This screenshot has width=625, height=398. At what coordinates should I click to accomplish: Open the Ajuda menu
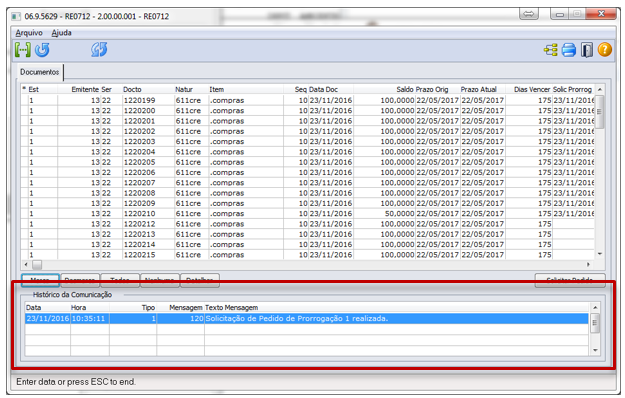click(x=61, y=33)
